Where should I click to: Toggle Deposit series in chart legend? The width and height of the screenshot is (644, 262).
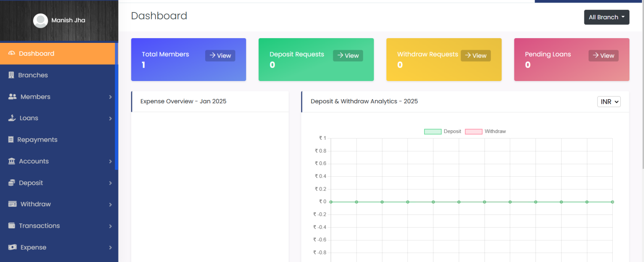tap(443, 132)
